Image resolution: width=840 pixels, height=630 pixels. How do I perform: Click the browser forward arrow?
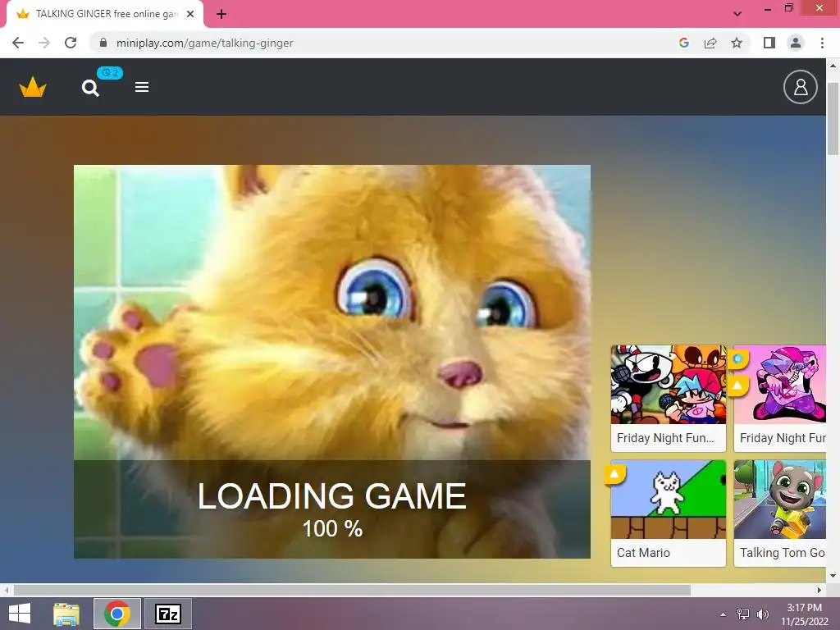click(x=44, y=43)
